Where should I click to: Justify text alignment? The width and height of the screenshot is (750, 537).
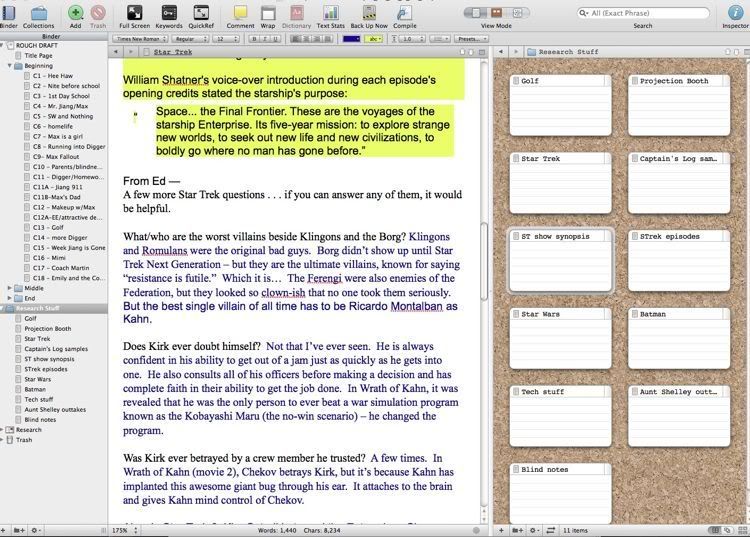328,39
